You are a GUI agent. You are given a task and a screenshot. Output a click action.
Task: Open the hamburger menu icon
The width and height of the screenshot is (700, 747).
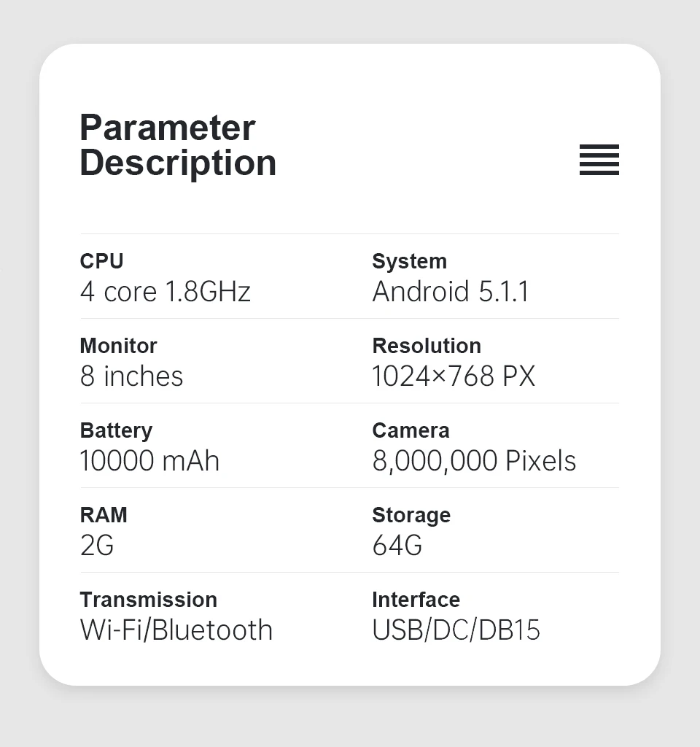(599, 160)
